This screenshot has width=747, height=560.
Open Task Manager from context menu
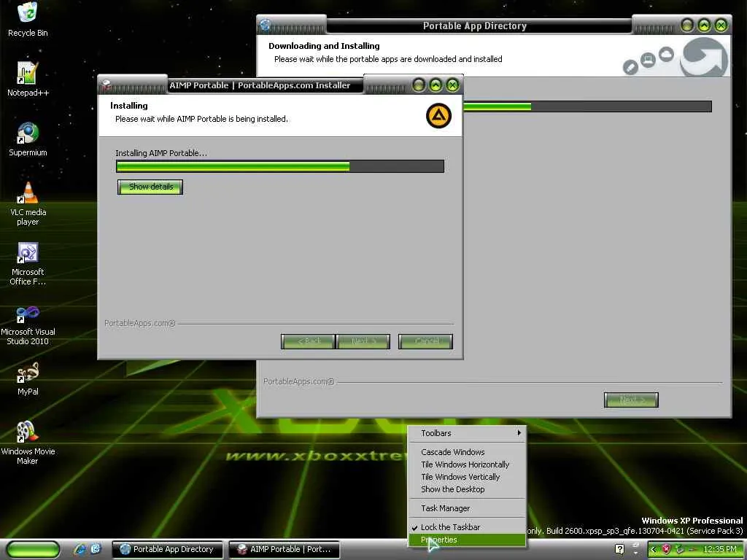[x=468, y=508]
